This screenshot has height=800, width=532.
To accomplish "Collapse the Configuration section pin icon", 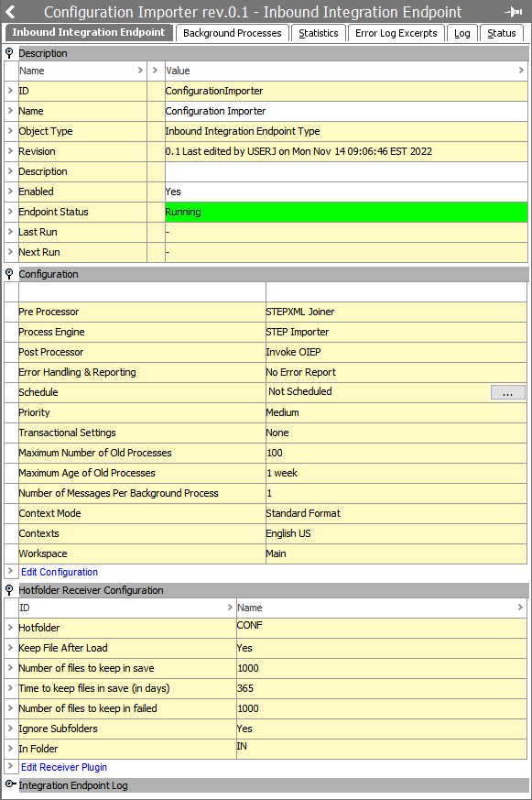I will point(9,274).
